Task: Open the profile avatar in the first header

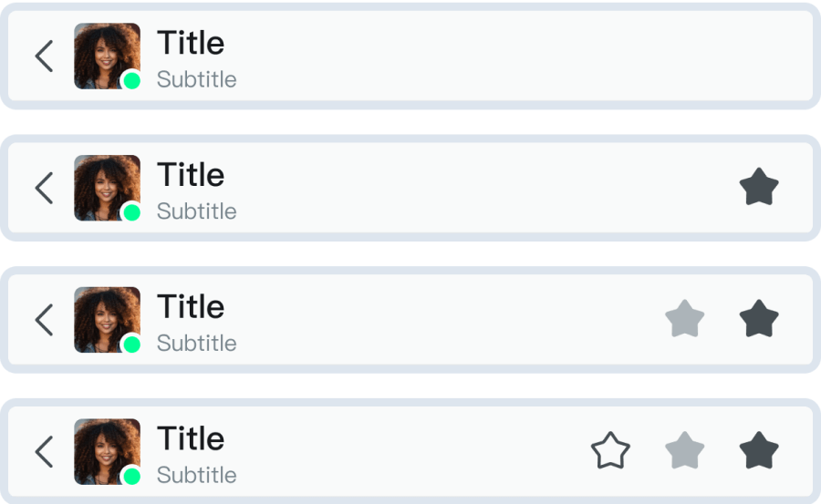Action: 105,54
